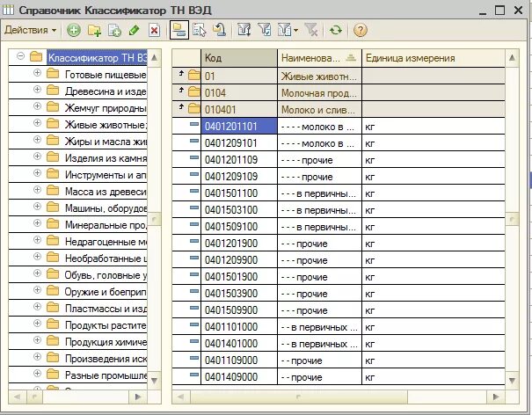The width and height of the screenshot is (532, 415).
Task: Select the Обувь, головные tree item
Action: pyautogui.click(x=106, y=275)
